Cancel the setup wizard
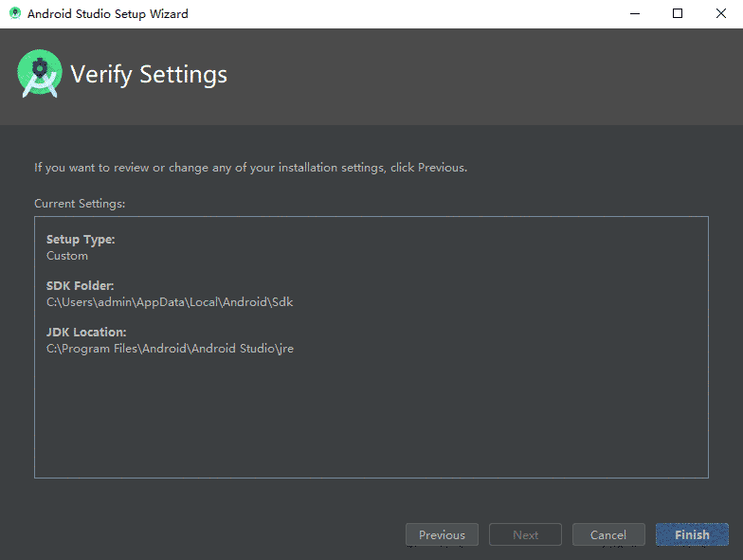 point(608,534)
